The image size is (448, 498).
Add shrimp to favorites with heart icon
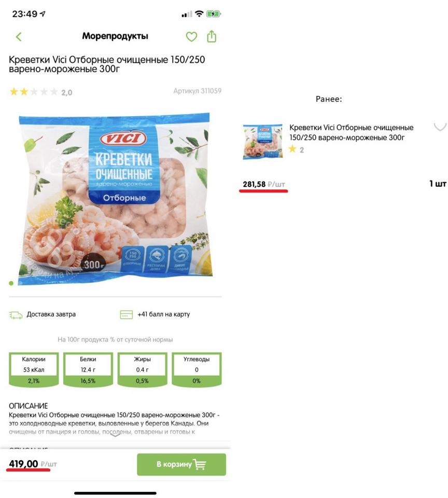(x=191, y=37)
